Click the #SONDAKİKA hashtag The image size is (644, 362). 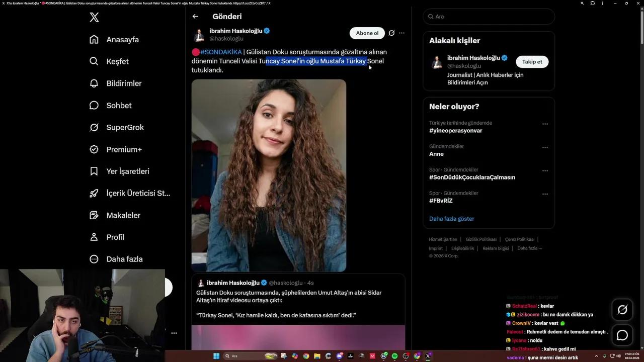click(x=221, y=52)
